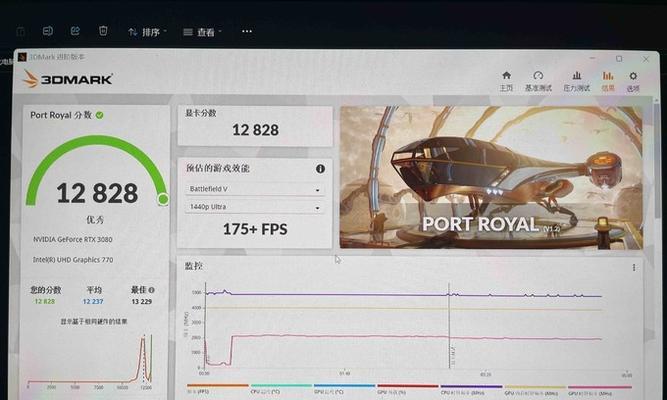This screenshot has width=667, height=400.
Task: Toggle teal CPU temperature legend item
Action: [281, 389]
